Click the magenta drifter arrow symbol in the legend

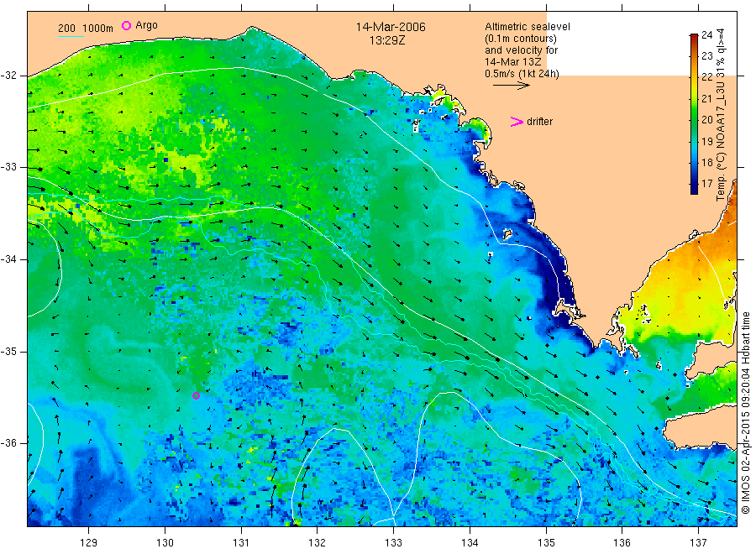pos(517,122)
